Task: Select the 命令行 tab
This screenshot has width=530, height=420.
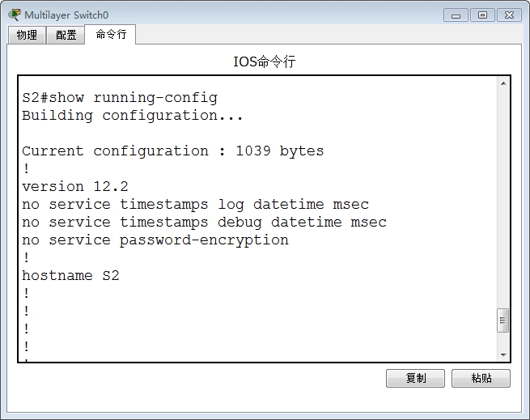Action: (x=111, y=34)
